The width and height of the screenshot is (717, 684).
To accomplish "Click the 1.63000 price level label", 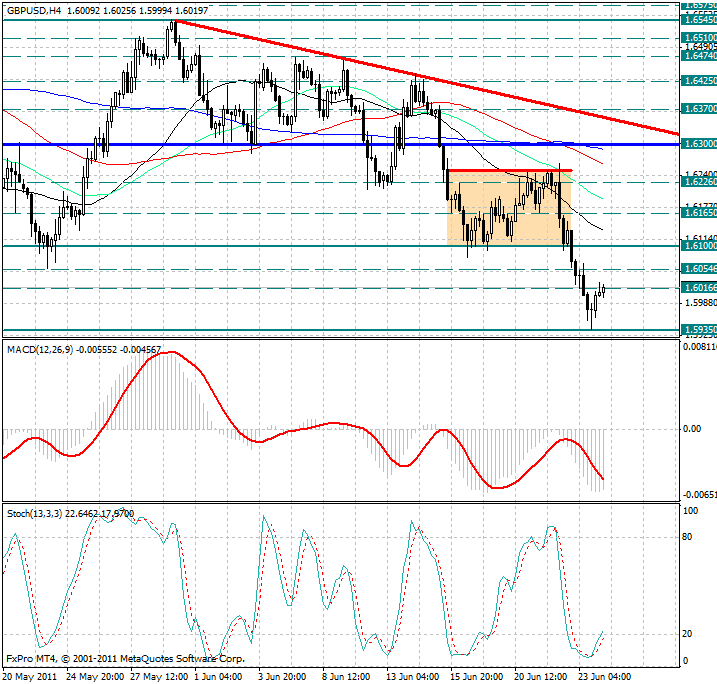I will pyautogui.click(x=698, y=145).
